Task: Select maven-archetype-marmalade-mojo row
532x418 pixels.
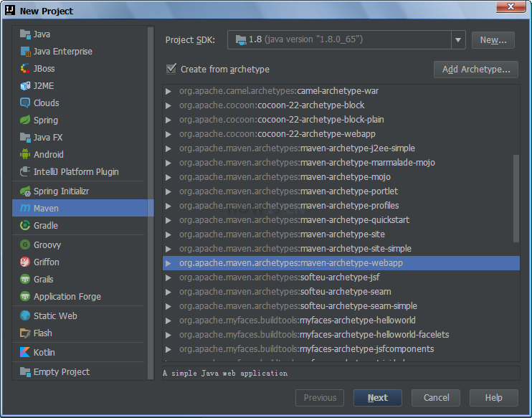Action: tap(341, 163)
